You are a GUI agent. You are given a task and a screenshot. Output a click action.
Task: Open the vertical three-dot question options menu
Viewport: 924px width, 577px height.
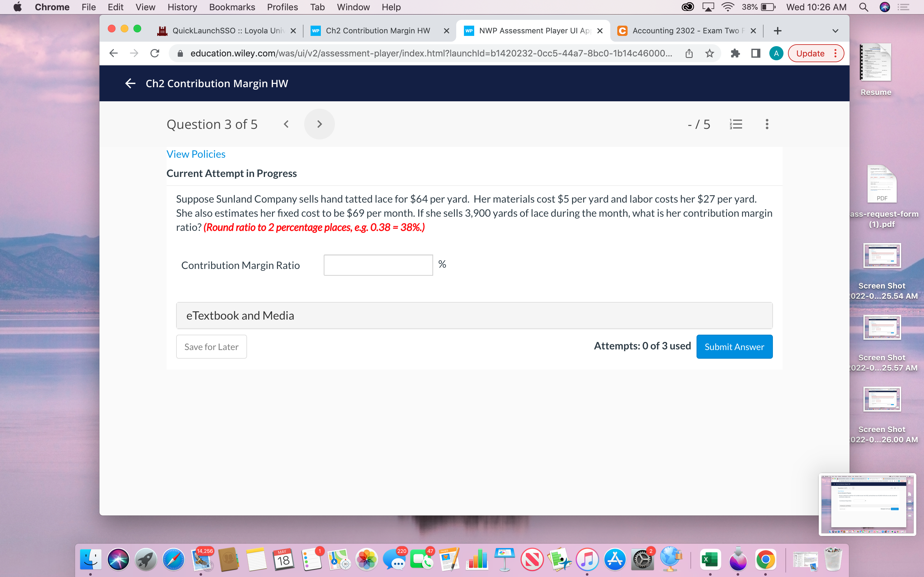click(767, 124)
